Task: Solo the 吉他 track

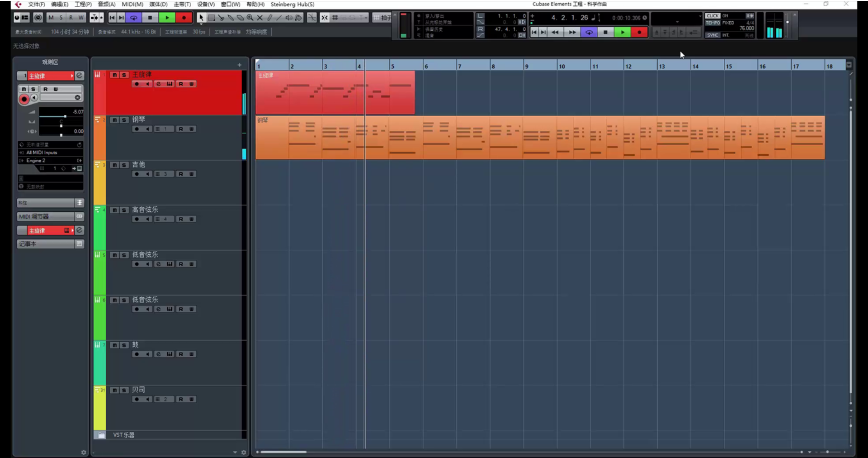Action: (x=124, y=165)
